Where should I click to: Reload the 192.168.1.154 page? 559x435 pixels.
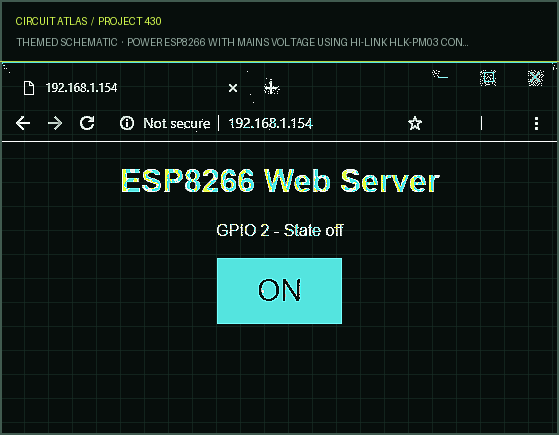[87, 123]
